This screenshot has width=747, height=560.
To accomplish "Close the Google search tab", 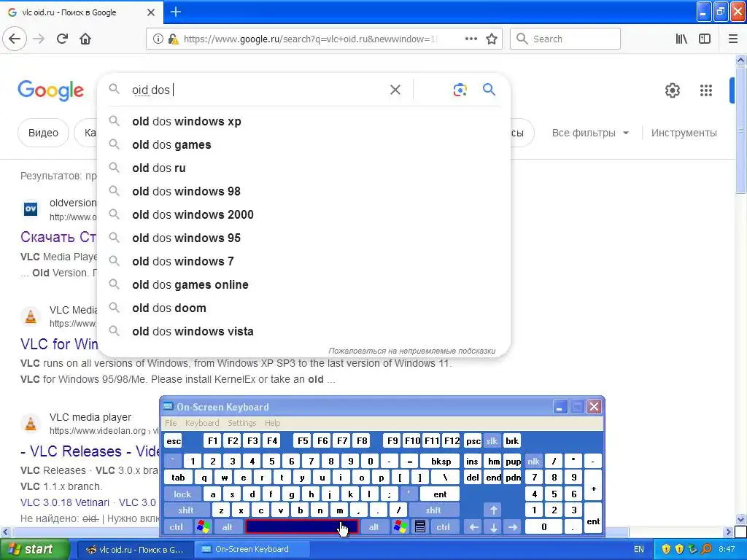I will 150,12.
